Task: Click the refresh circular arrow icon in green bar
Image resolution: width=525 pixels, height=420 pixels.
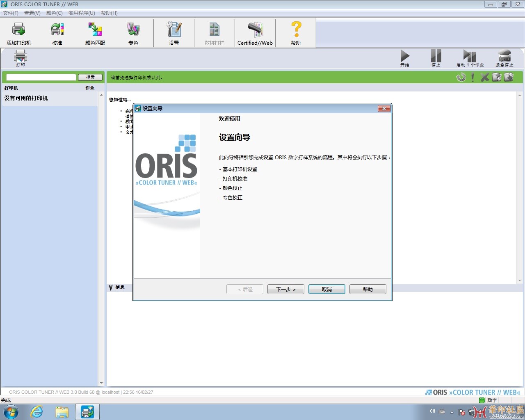Action: tap(461, 77)
